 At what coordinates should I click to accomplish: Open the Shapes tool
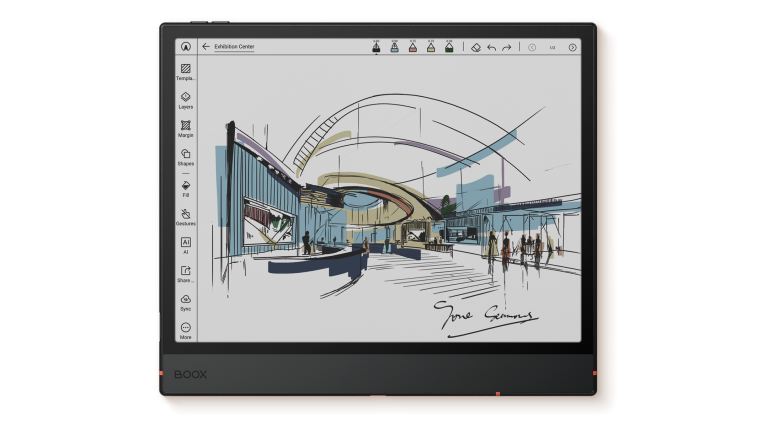click(185, 154)
